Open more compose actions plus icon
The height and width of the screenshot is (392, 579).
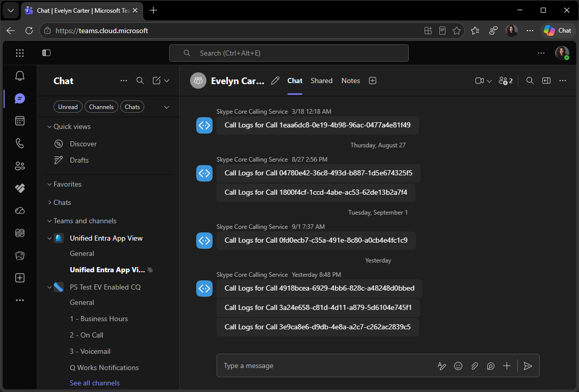(507, 366)
